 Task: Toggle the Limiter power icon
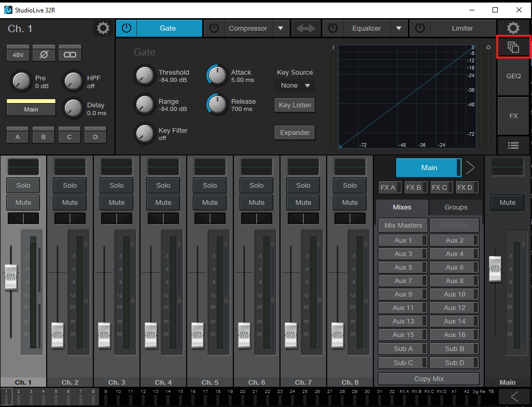point(420,28)
